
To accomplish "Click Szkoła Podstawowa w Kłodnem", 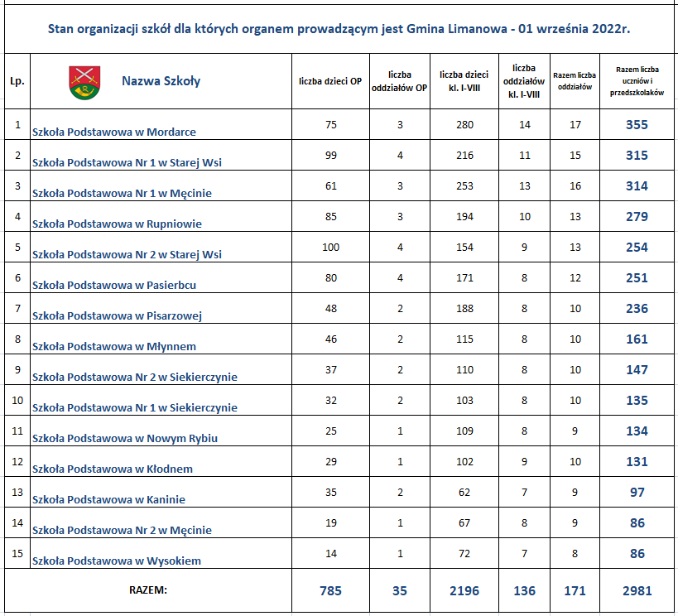I will pos(112,469).
